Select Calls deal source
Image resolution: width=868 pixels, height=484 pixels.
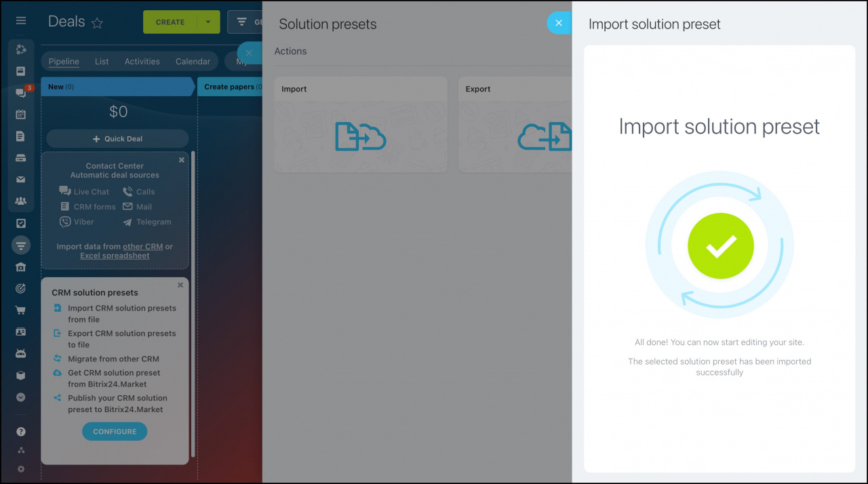[x=139, y=192]
